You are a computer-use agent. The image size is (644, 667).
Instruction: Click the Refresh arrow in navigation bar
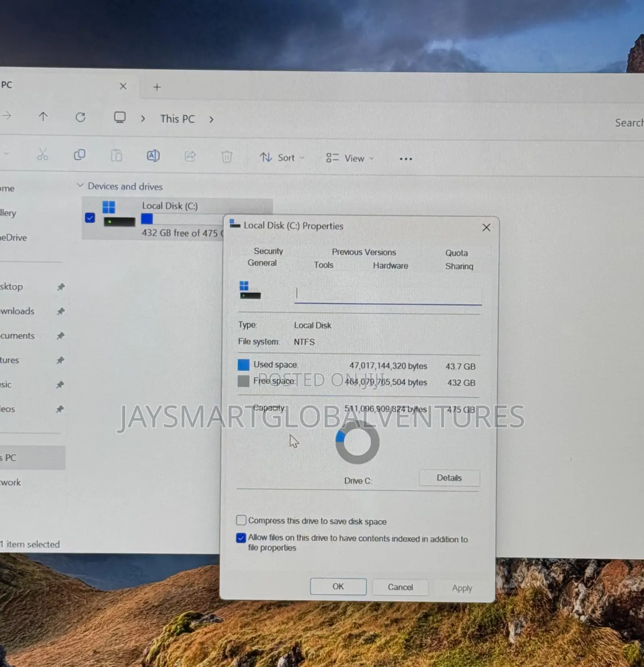pos(80,117)
